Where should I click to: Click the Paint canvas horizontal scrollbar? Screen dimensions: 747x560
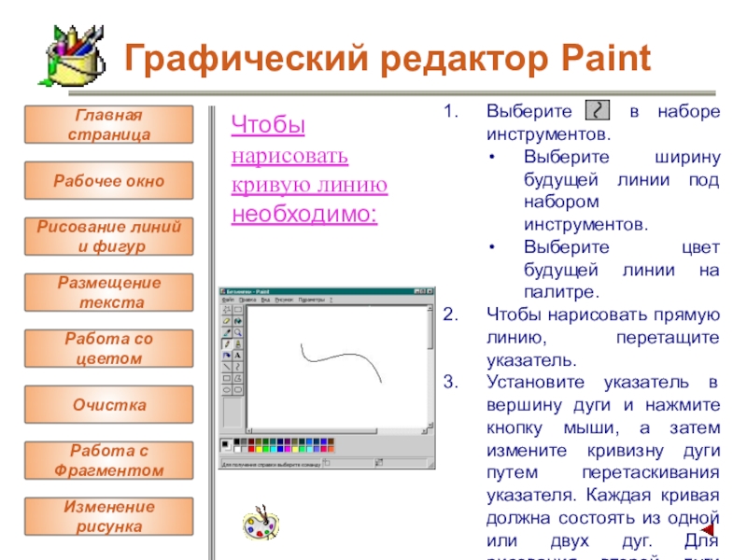[337, 430]
